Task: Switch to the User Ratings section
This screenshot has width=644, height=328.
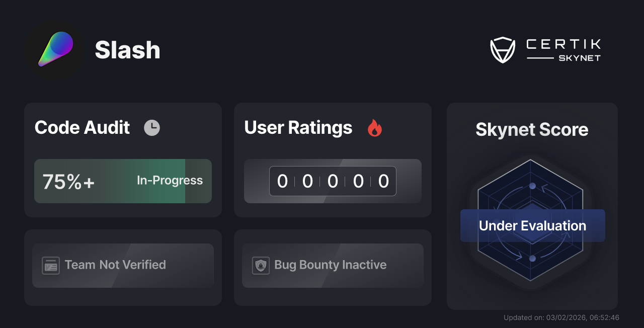Action: (x=298, y=127)
